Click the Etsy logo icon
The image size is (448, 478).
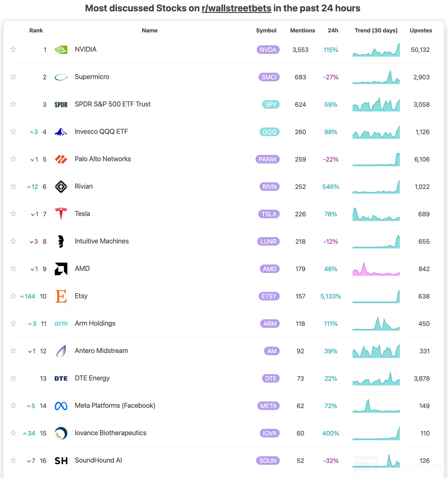[61, 296]
